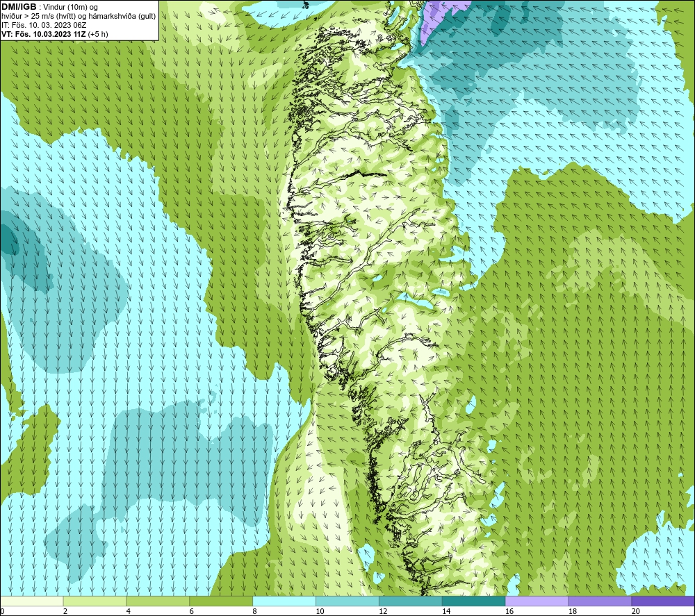
Task: Click the legend scale label "16"
Action: point(509,611)
